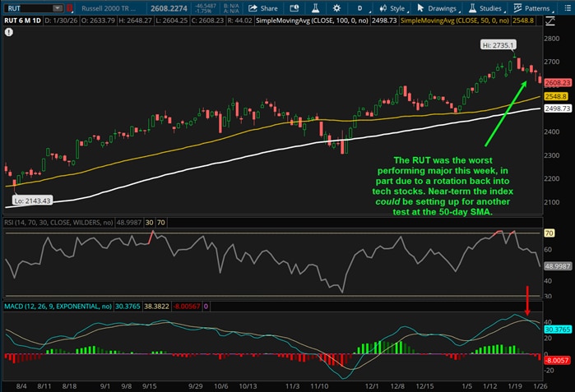
Task: Click the RSI 70 axis label
Action: tap(549, 233)
